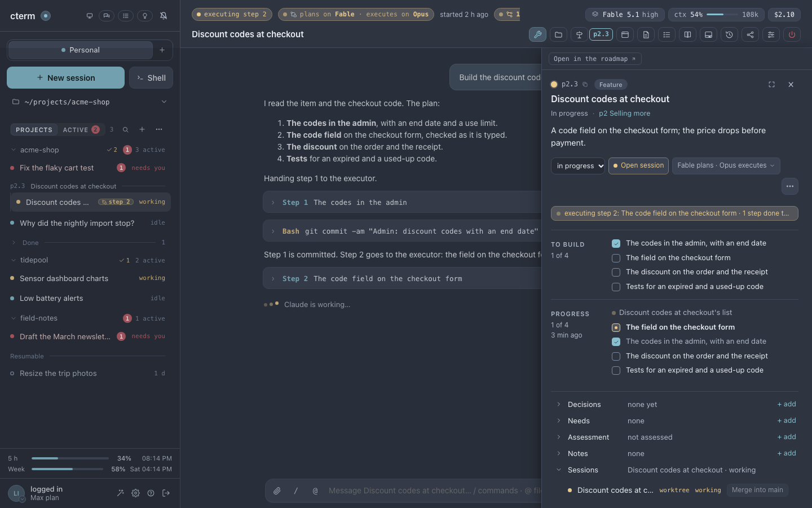Screen dimensions: 812x508
Task: Click the log out arrow icon
Action: pos(166,493)
